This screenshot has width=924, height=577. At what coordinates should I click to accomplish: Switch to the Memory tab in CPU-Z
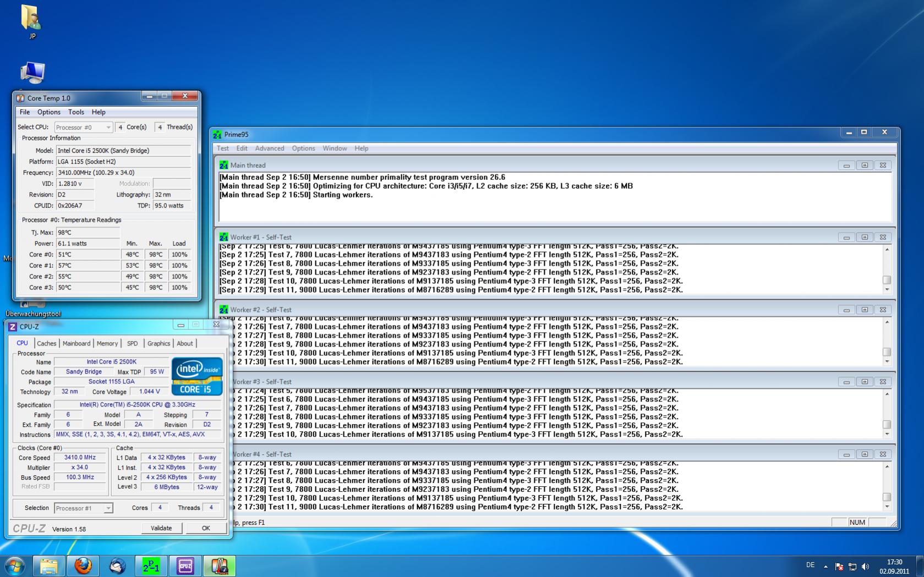pos(107,343)
